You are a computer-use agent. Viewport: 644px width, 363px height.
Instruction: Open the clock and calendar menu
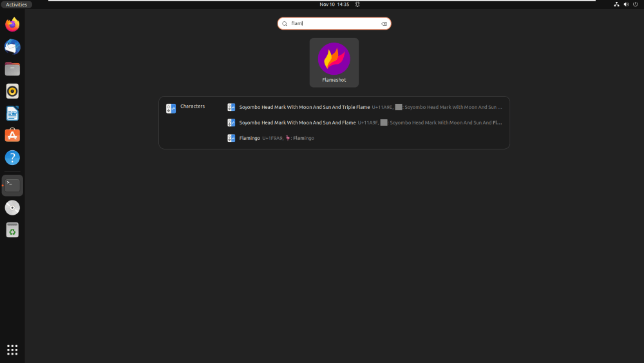click(x=334, y=5)
